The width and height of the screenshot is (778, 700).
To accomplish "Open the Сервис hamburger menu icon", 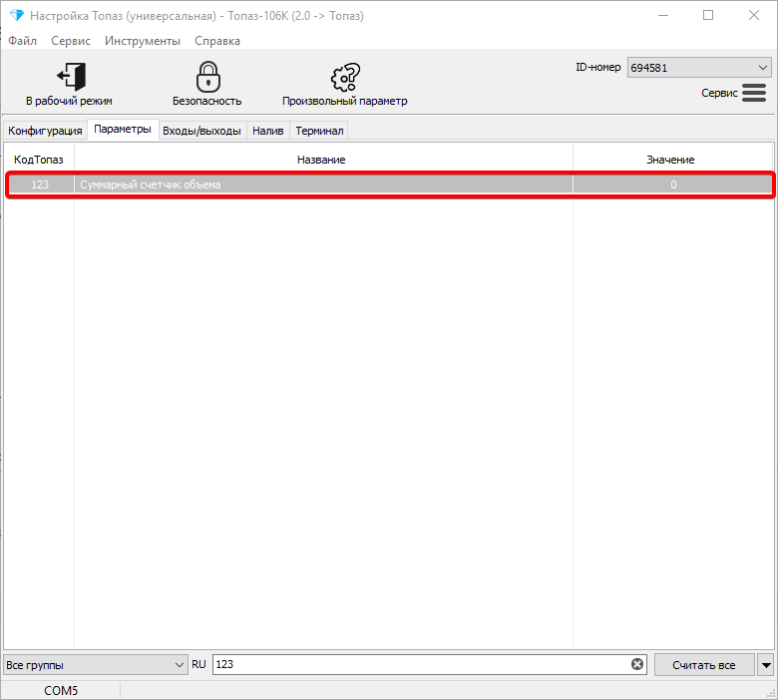I will point(754,93).
